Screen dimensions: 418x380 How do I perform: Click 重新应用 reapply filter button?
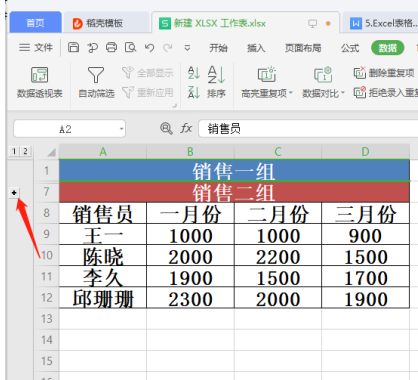tap(148, 92)
